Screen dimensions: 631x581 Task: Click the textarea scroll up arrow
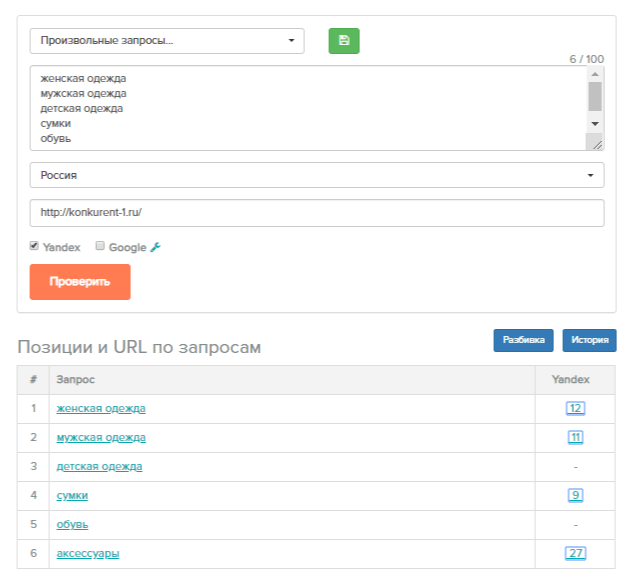click(x=595, y=74)
